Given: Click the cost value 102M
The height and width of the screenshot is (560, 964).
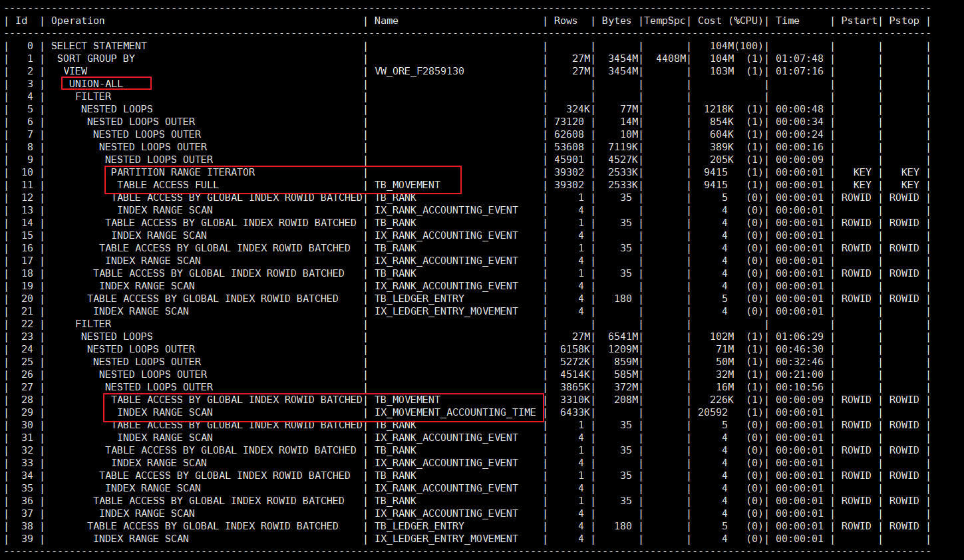Looking at the screenshot, I should (x=722, y=337).
